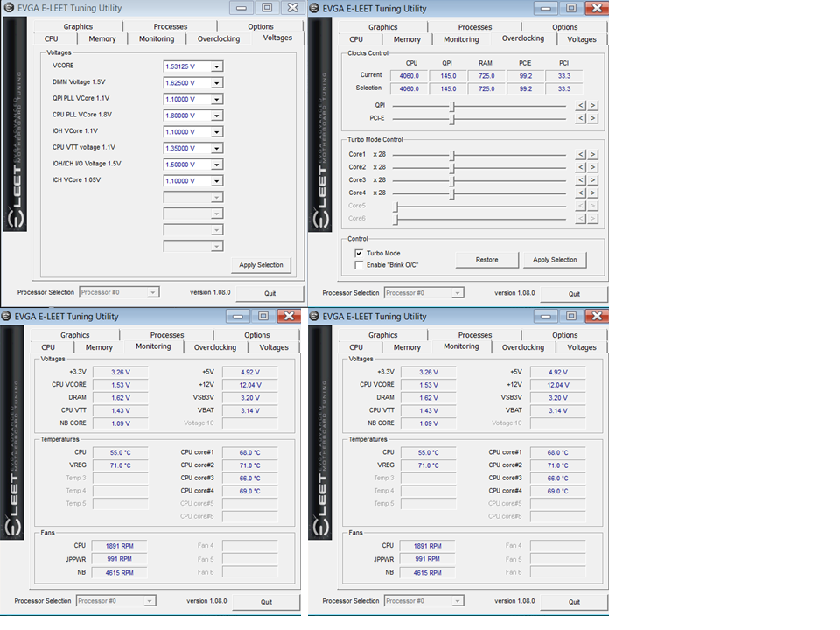This screenshot has height=630, width=840.
Task: Click the Restore button
Action: coord(486,260)
